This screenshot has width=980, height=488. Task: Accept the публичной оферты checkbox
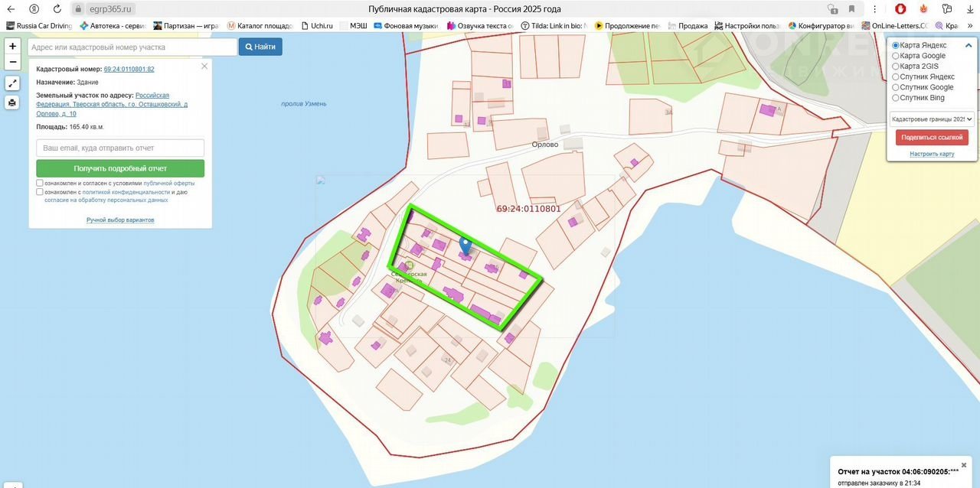(x=40, y=183)
